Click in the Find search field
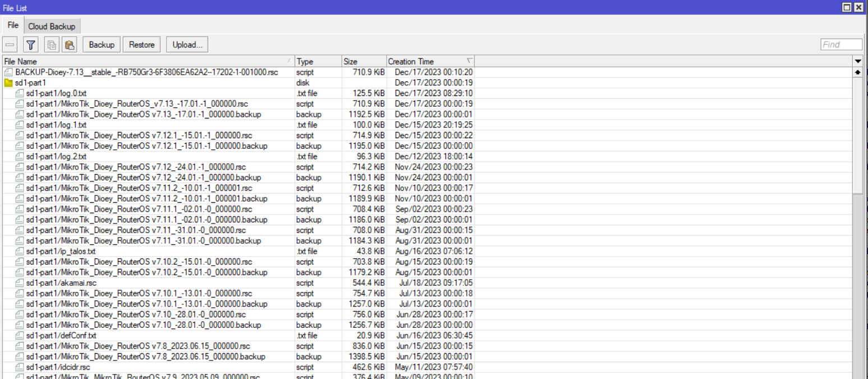 click(x=841, y=45)
